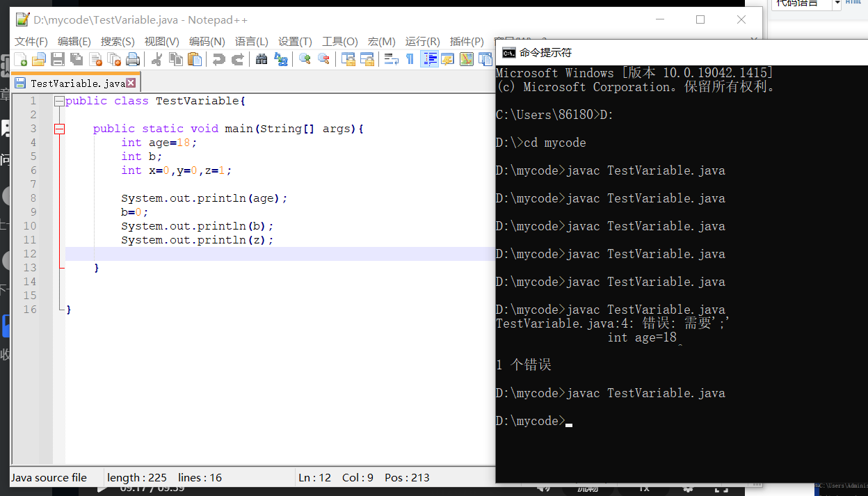This screenshot has height=496, width=868.
Task: Open Find with the binoculars icon
Action: [x=262, y=59]
